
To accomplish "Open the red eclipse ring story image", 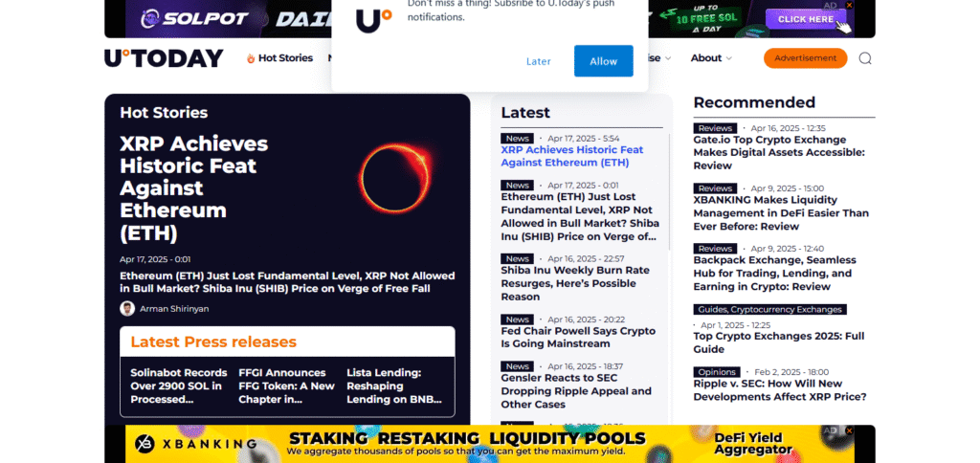I will coord(396,178).
